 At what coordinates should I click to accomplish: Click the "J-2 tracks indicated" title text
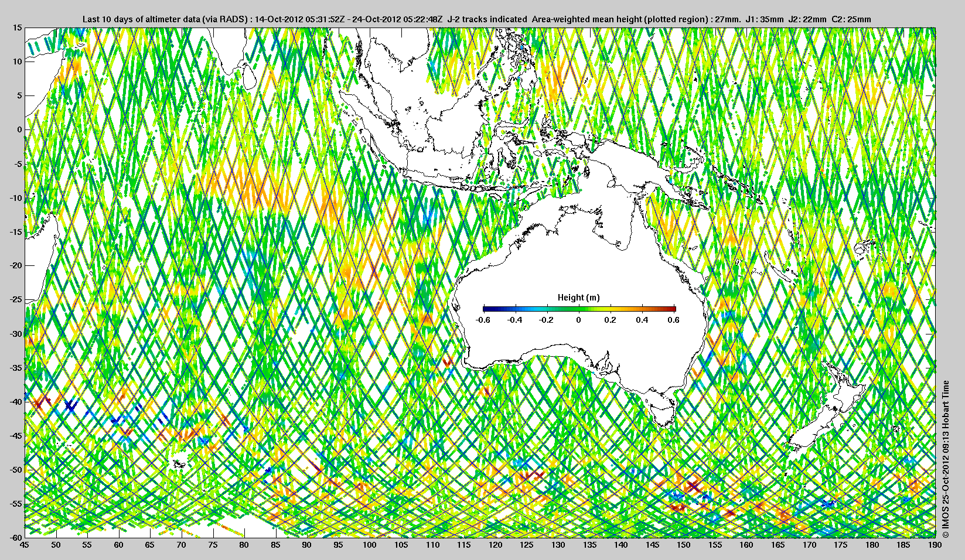pos(487,19)
